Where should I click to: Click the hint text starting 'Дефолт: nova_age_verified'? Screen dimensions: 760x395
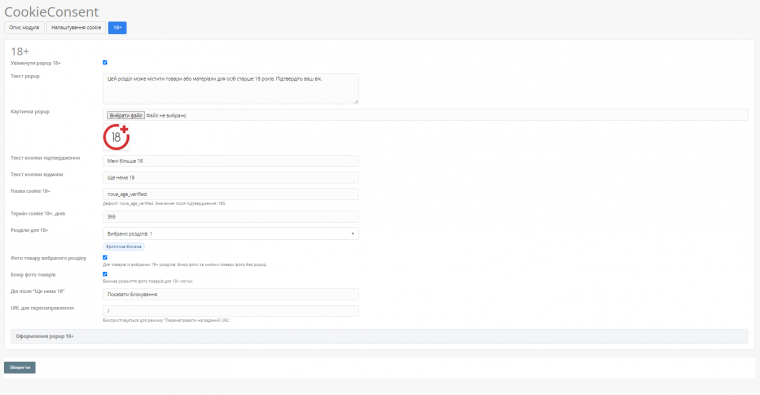pos(164,204)
